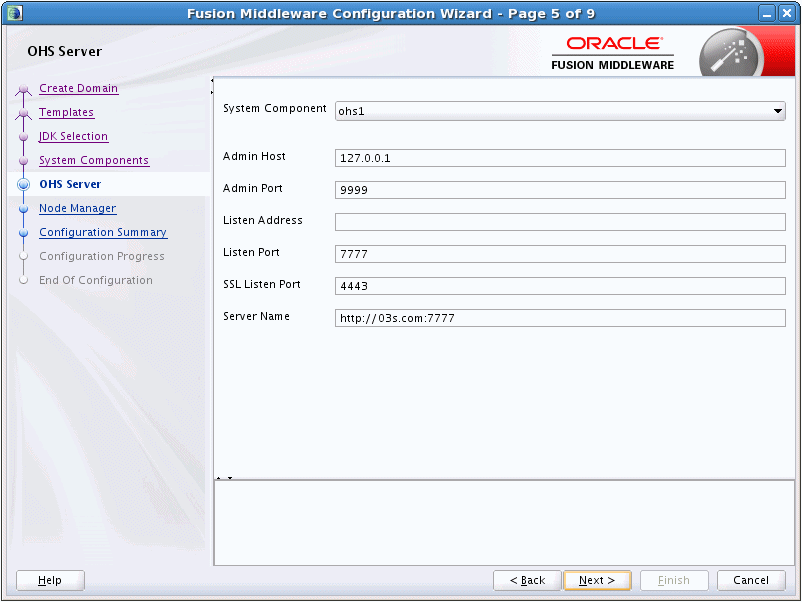Go to the Templates step

pyautogui.click(x=66, y=113)
